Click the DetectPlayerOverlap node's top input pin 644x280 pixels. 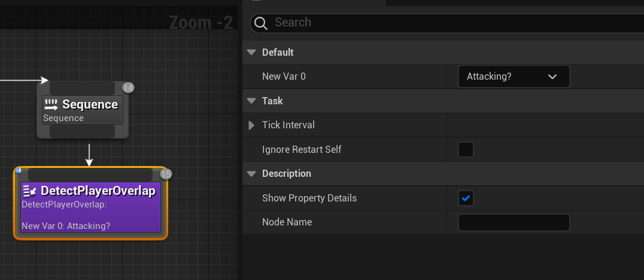click(x=90, y=174)
